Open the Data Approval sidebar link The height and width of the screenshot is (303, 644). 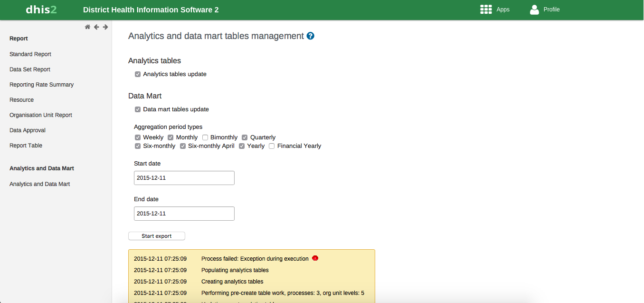tap(28, 130)
